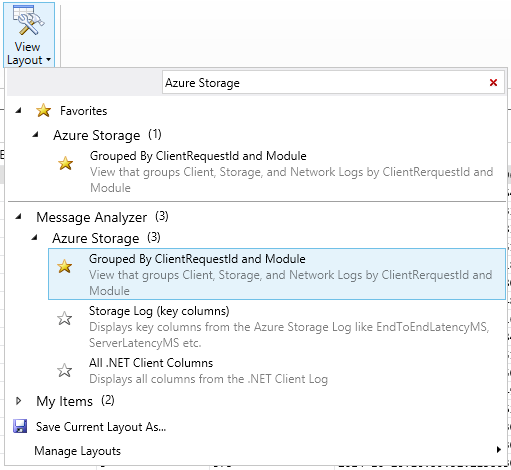
Task: Collapse Azure Storage under Message Analyzer
Action: (x=35, y=238)
